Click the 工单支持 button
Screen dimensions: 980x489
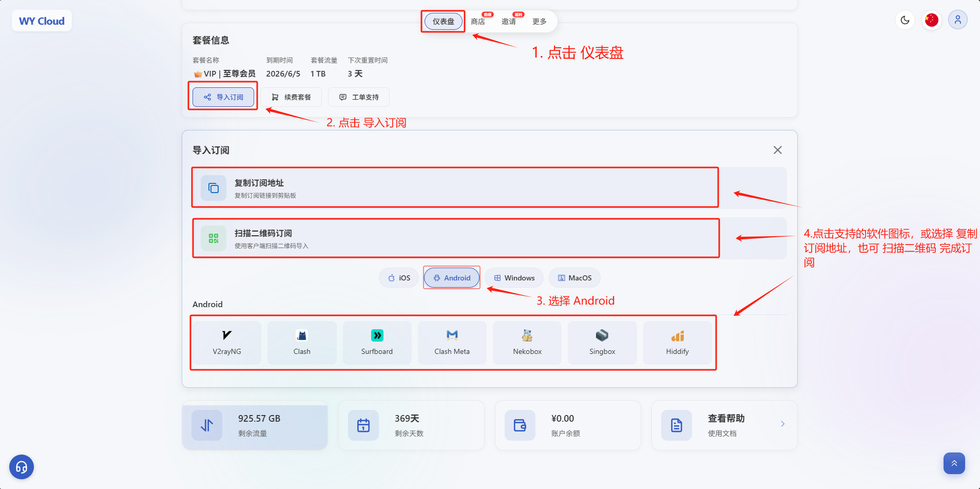pos(359,97)
